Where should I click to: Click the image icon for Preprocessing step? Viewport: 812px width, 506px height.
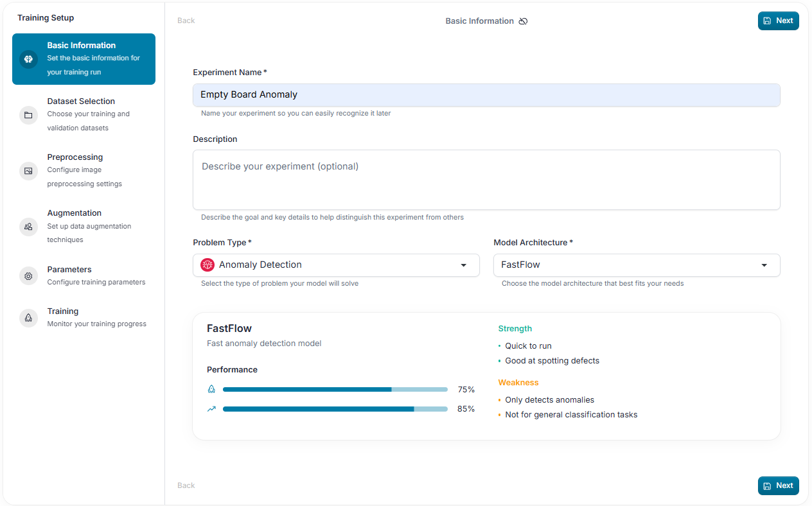click(x=28, y=171)
